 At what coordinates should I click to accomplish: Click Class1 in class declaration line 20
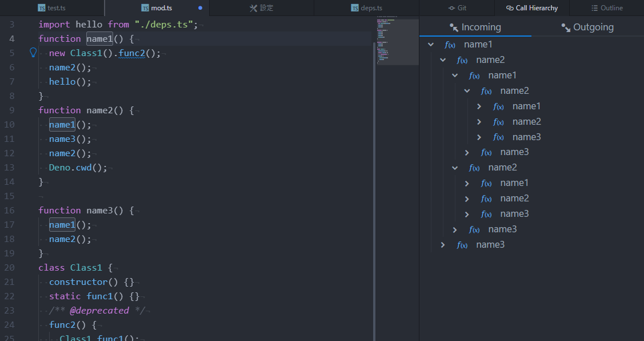86,267
